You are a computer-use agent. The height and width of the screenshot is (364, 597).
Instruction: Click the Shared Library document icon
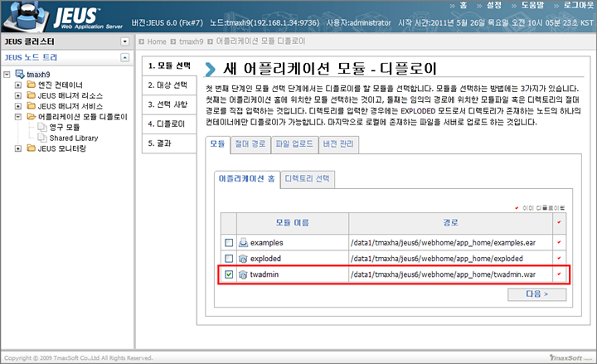42,138
